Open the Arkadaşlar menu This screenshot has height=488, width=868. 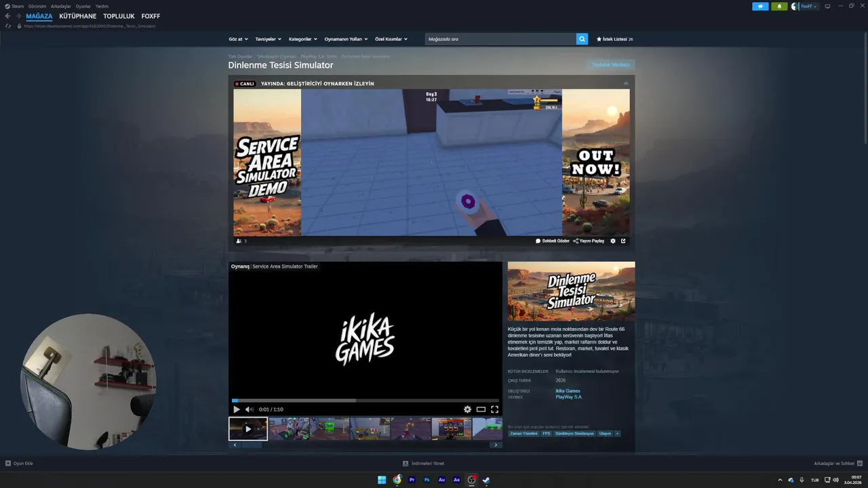(61, 6)
